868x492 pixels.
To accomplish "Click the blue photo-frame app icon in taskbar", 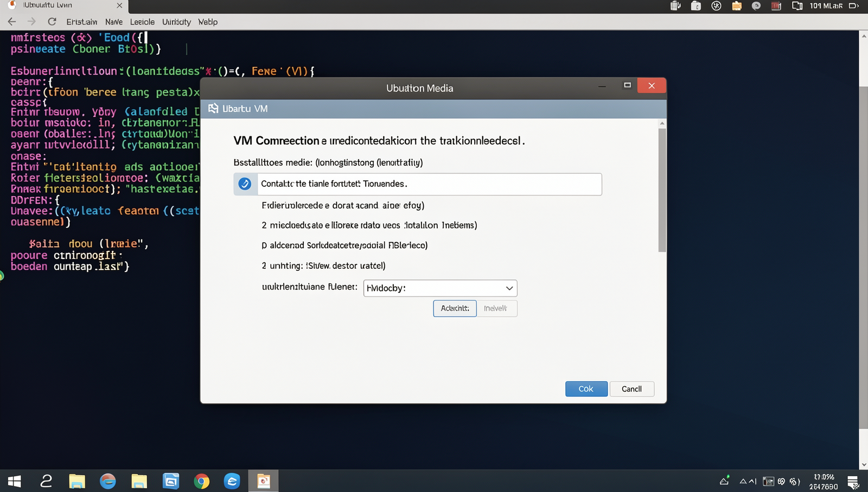I will [170, 481].
